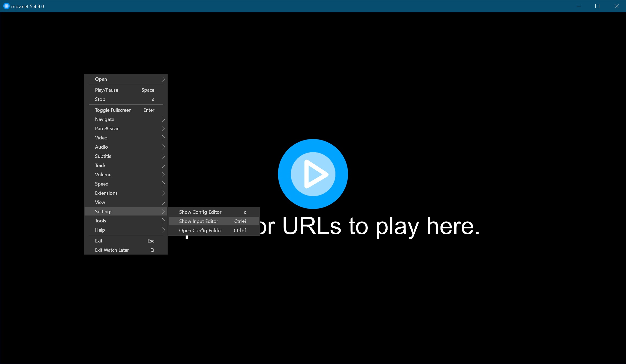Viewport: 626px width, 364px height.
Task: Click the mpv.net icon in the title bar
Action: 6,6
